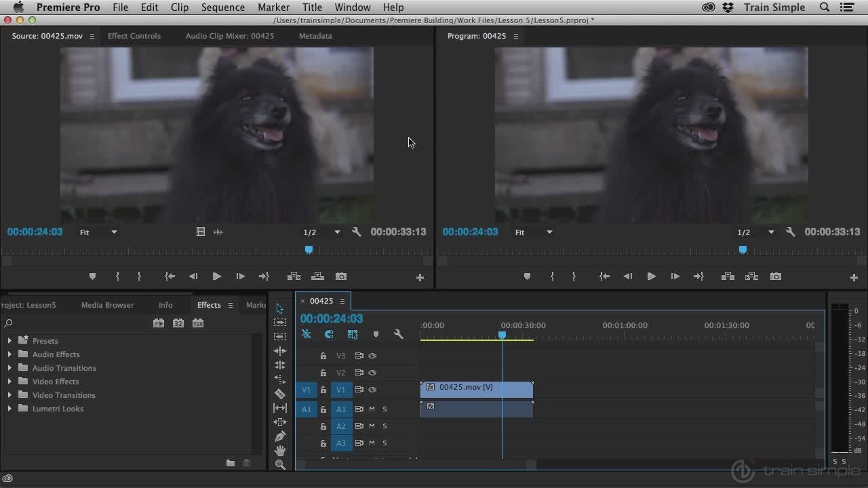Click Overwrite button in Source monitor
868x488 pixels.
pos(317,277)
